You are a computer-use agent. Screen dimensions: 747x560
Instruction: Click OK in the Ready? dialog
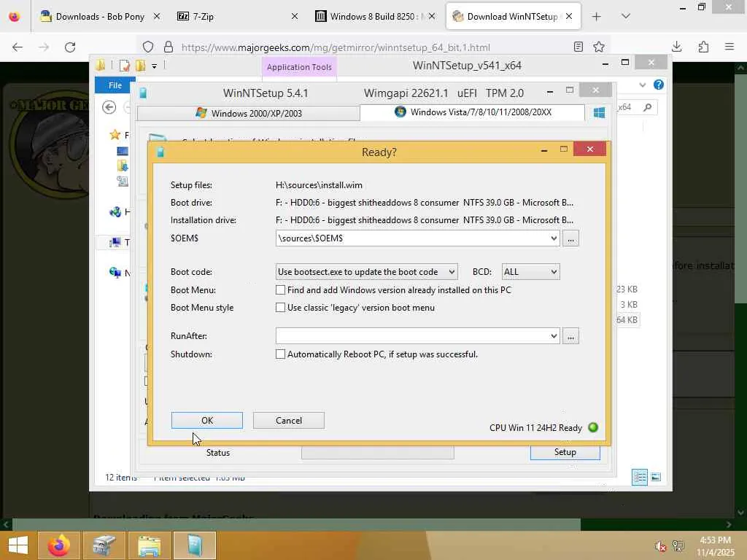click(x=206, y=421)
